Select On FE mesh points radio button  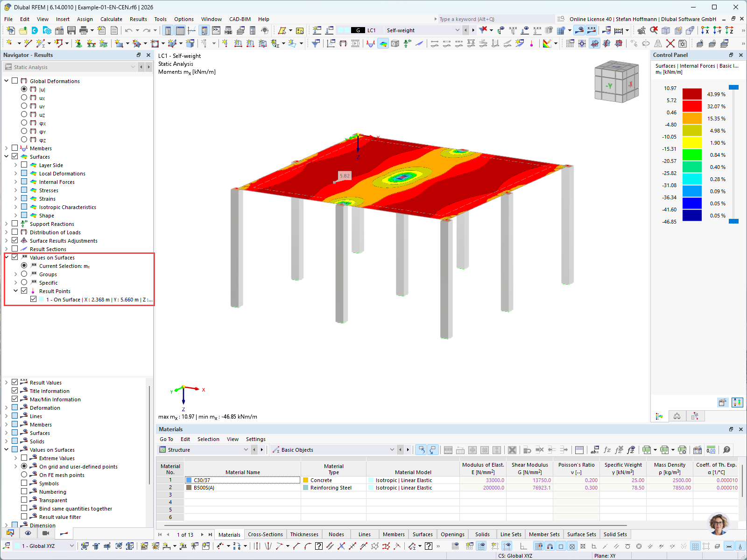24,475
